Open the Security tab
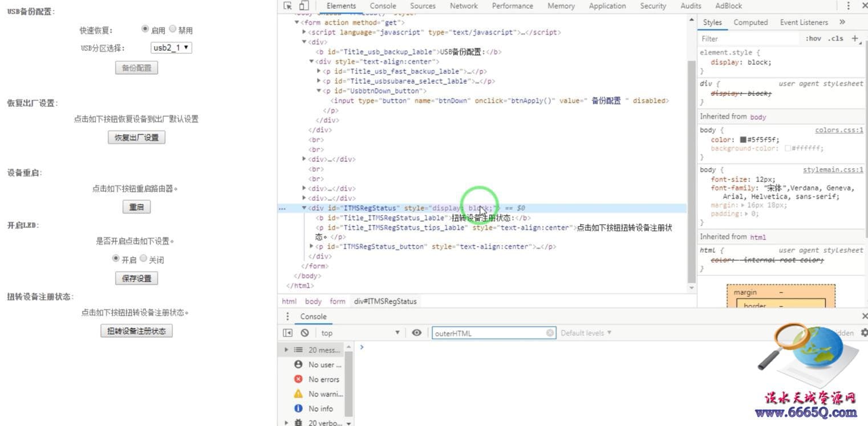 (x=653, y=6)
